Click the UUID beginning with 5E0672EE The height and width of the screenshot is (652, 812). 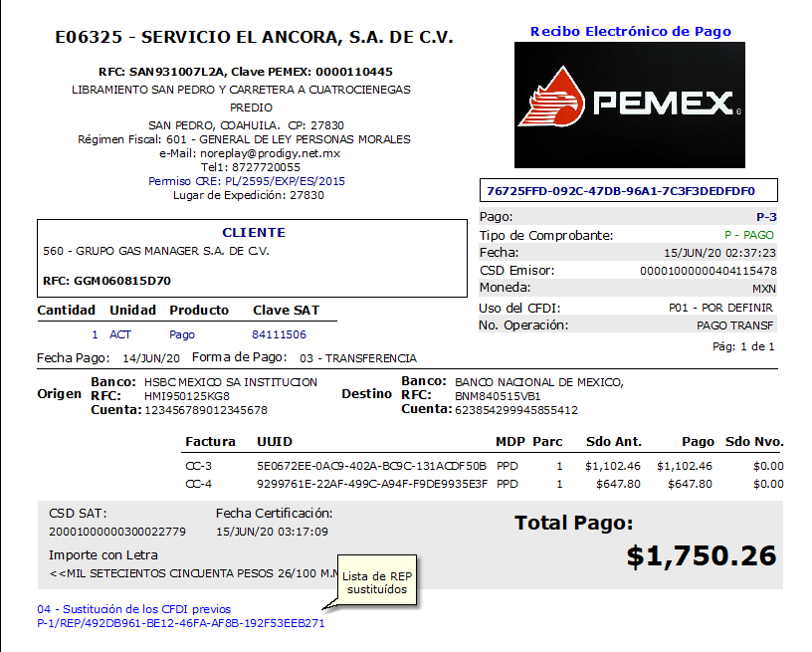click(x=371, y=466)
